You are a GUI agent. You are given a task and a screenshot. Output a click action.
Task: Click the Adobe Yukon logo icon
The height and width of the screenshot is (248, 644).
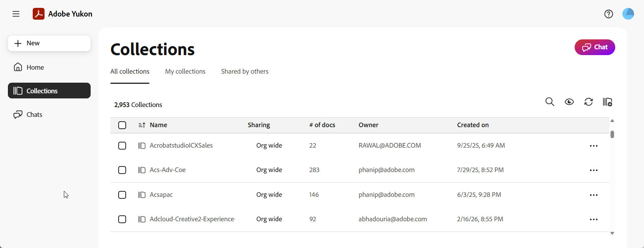(39, 14)
